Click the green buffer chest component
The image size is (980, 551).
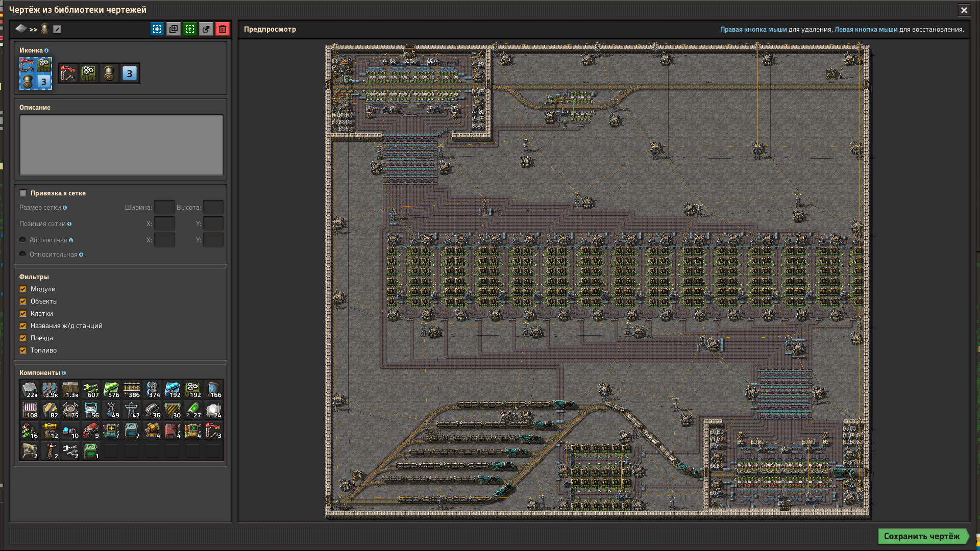tap(91, 451)
